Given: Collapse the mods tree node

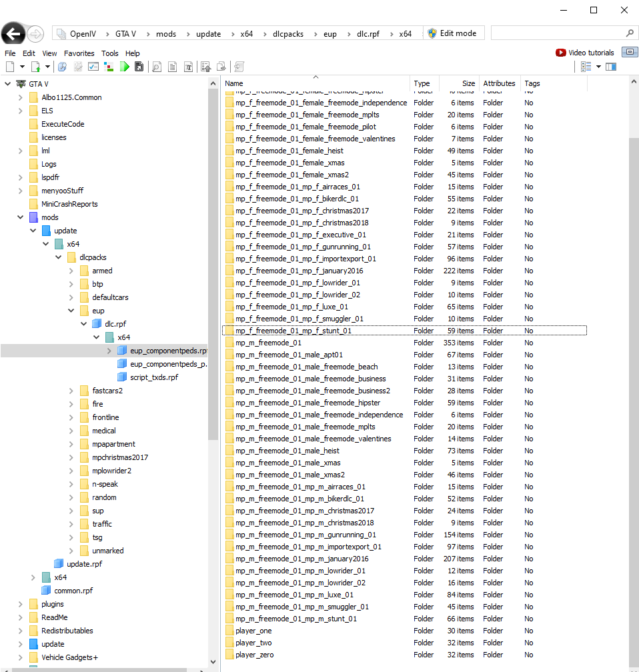Looking at the screenshot, I should click(20, 217).
